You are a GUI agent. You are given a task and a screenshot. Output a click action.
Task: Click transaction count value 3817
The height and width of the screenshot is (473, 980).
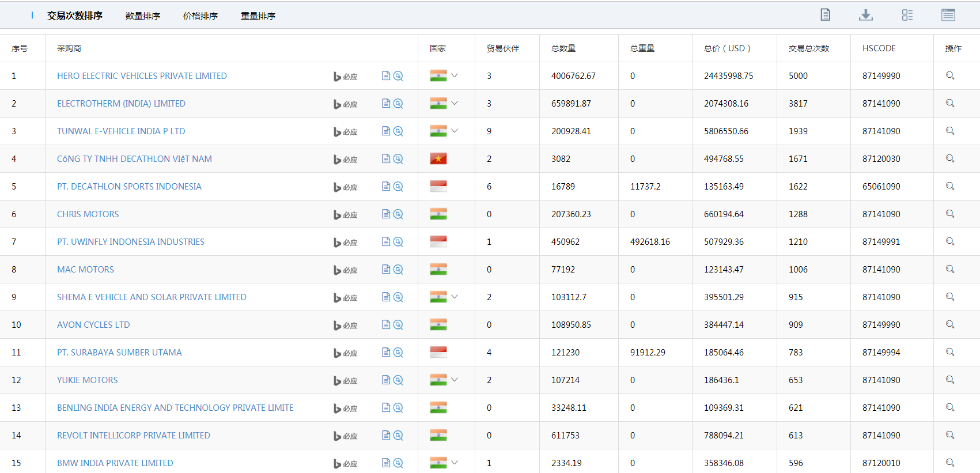(x=798, y=104)
